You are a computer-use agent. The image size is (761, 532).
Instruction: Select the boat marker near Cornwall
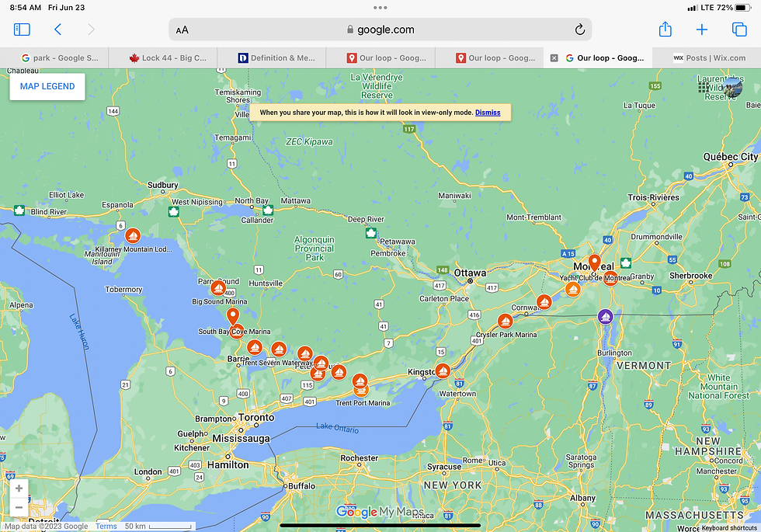point(544,302)
